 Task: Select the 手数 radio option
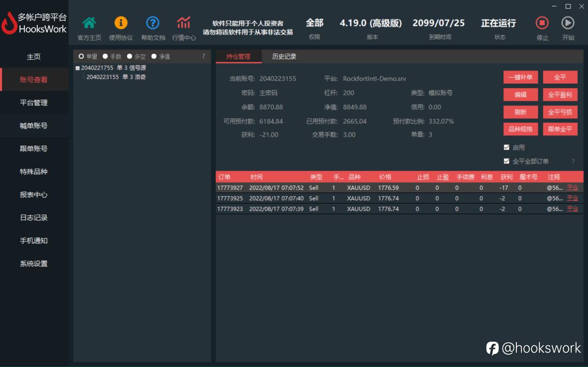[105, 56]
